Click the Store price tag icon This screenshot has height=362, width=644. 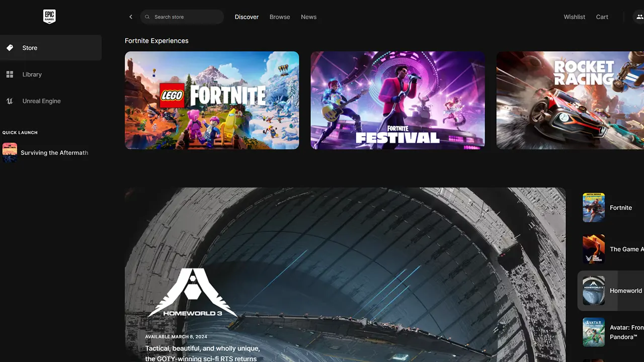(10, 48)
